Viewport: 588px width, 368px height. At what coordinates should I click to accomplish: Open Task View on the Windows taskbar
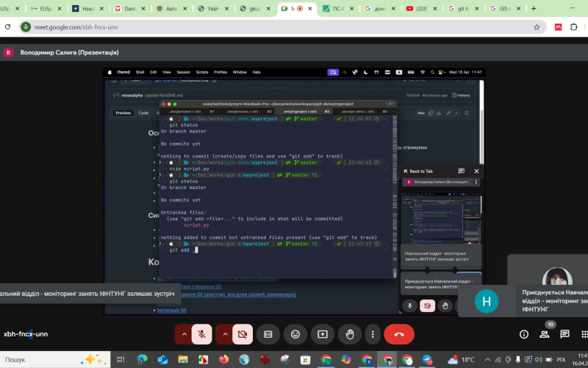121,360
